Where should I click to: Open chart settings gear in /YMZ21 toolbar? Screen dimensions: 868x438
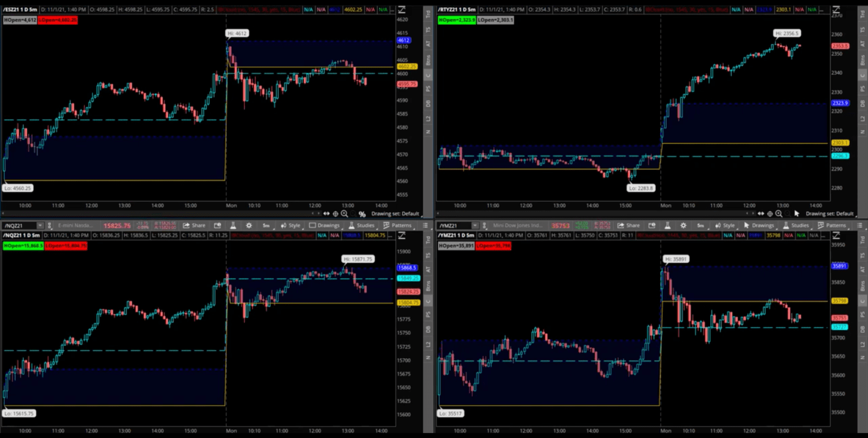(684, 225)
